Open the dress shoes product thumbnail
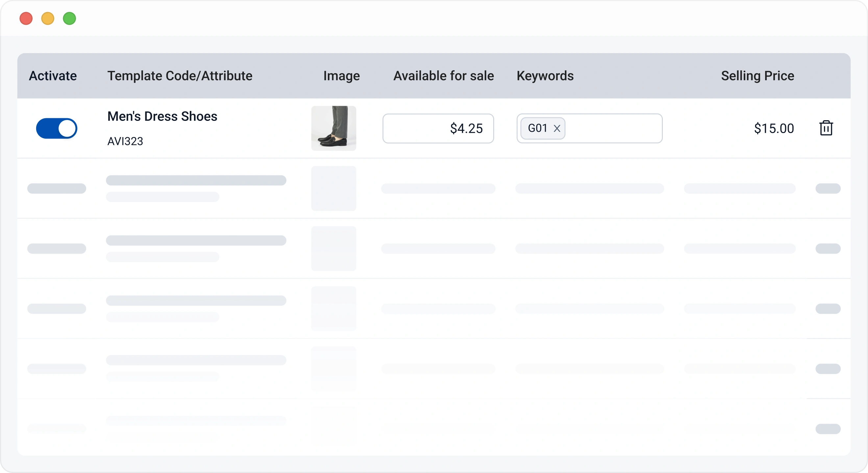 coord(334,128)
